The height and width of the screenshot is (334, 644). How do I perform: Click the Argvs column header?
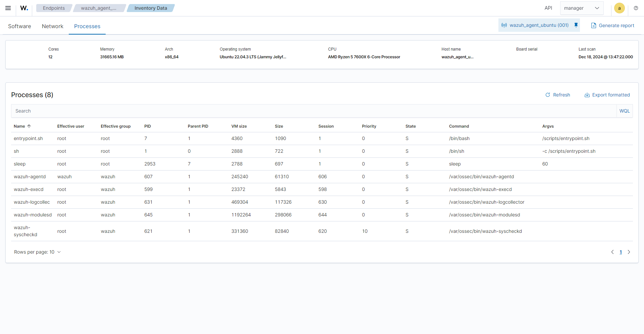548,126
